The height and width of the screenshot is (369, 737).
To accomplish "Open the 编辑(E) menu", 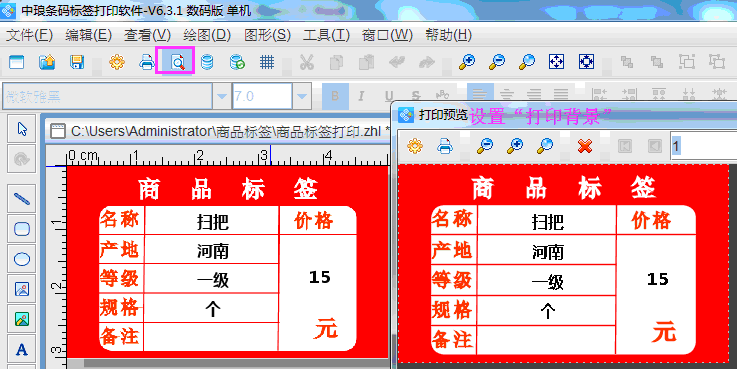I will (88, 35).
